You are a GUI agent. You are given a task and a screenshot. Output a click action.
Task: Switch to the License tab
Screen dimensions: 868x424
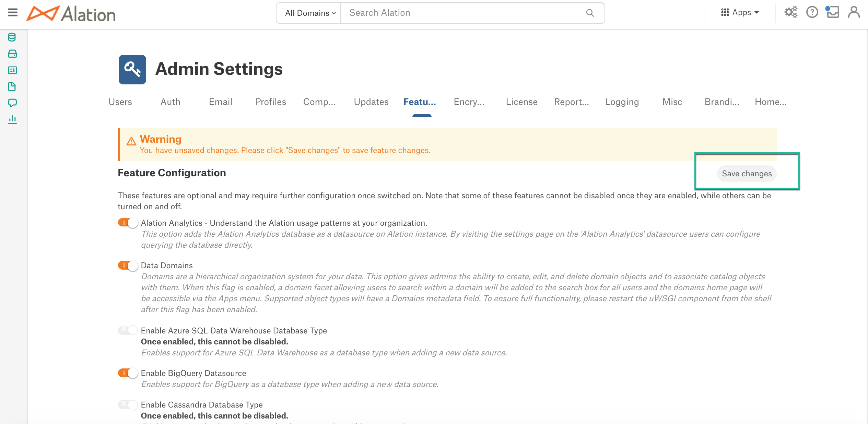pos(522,102)
